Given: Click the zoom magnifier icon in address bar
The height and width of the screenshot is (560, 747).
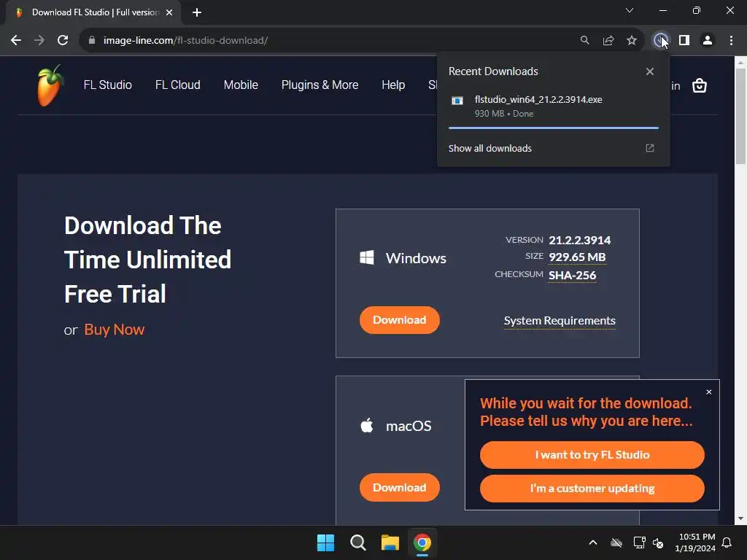Looking at the screenshot, I should 584,41.
